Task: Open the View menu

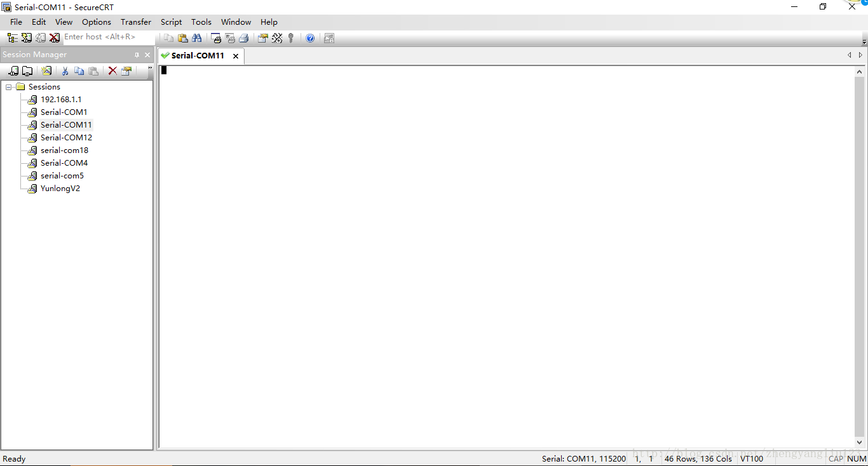Action: 64,22
